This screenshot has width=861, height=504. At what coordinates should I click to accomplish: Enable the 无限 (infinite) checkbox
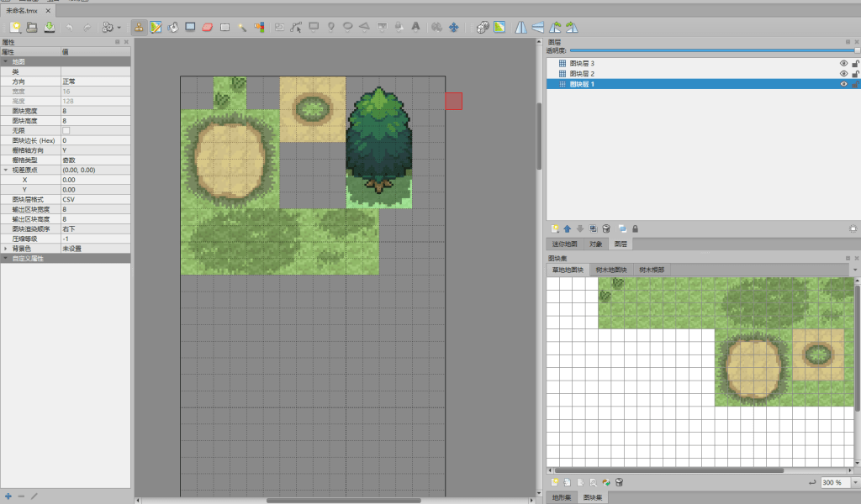point(66,130)
